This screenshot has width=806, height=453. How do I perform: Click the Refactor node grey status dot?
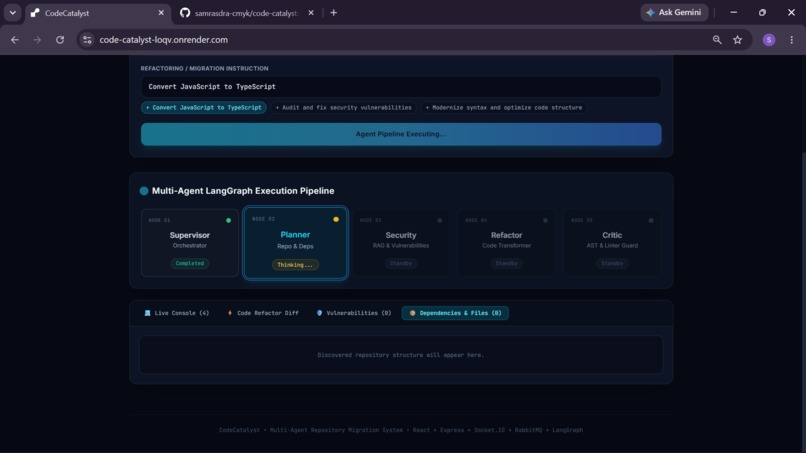coord(545,221)
